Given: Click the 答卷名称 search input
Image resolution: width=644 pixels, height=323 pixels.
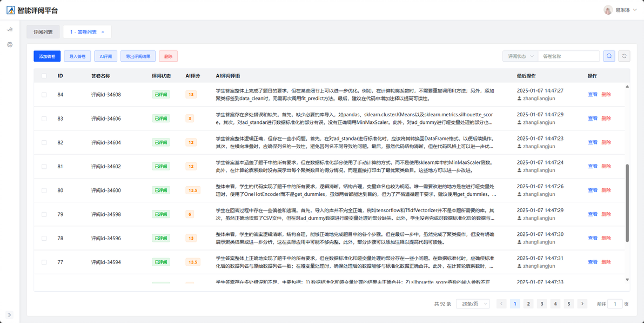Looking at the screenshot, I should point(569,56).
